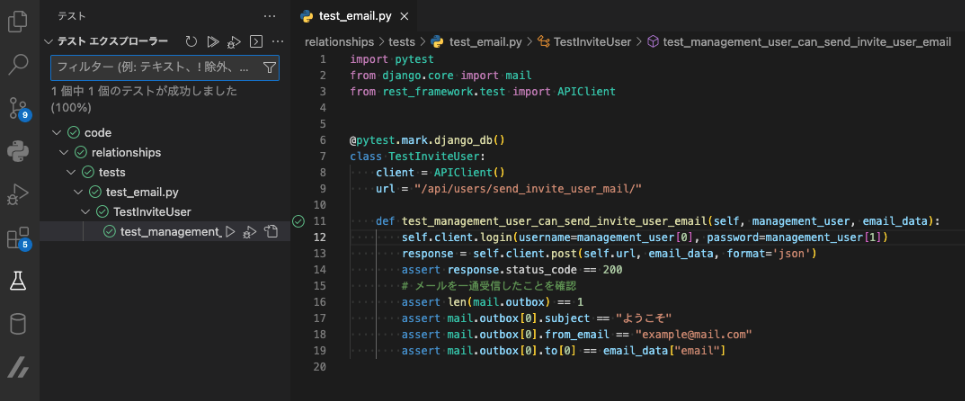Image resolution: width=965 pixels, height=401 pixels.
Task: Open Extensions view with 5 badge
Action: [18, 237]
